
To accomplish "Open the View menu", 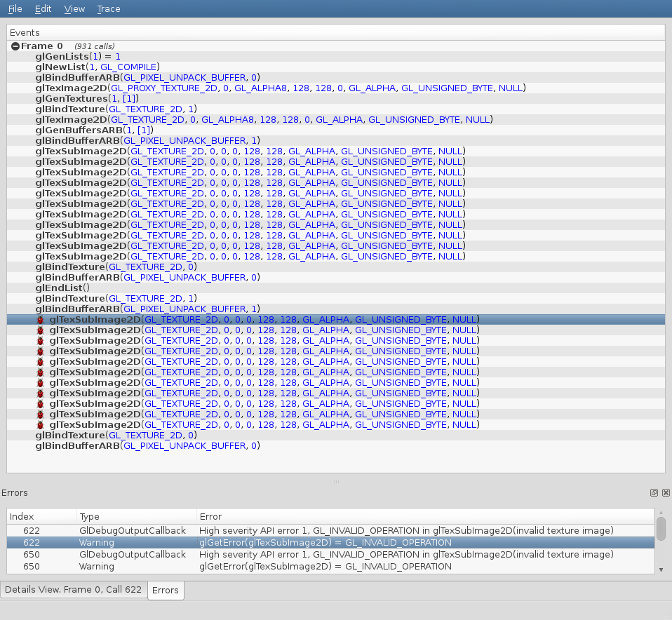I will (74, 9).
